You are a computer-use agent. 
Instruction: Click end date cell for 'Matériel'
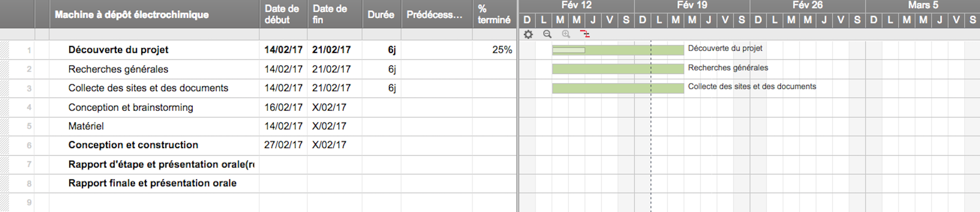tap(329, 126)
